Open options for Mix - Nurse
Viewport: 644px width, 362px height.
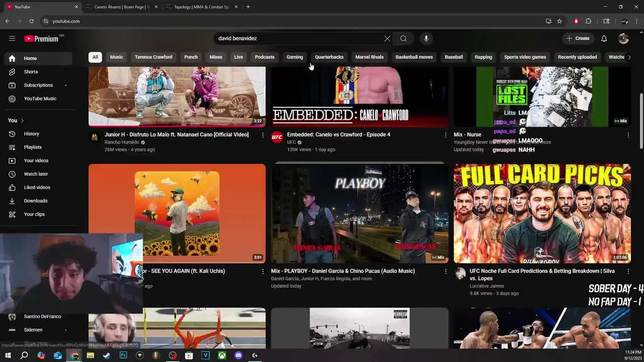click(628, 135)
